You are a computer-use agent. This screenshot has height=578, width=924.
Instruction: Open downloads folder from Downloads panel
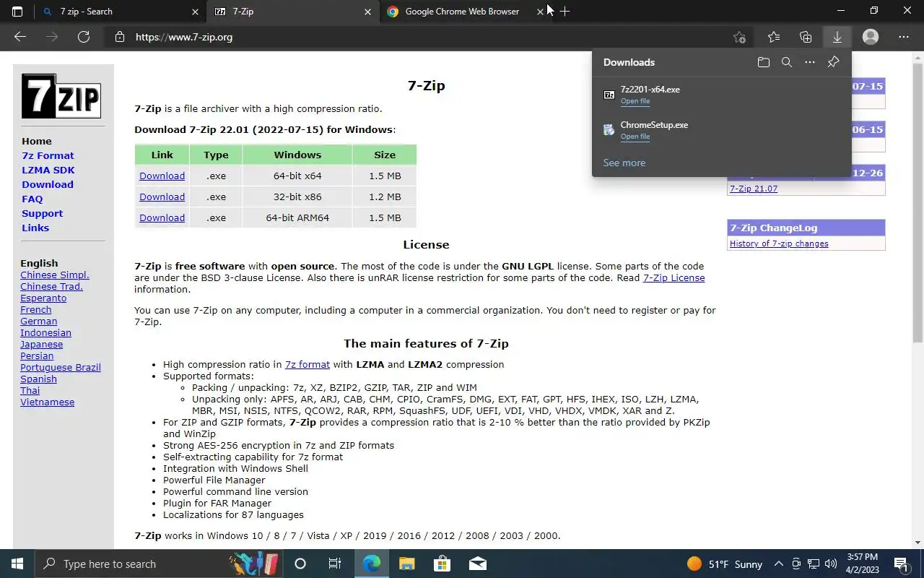click(764, 62)
